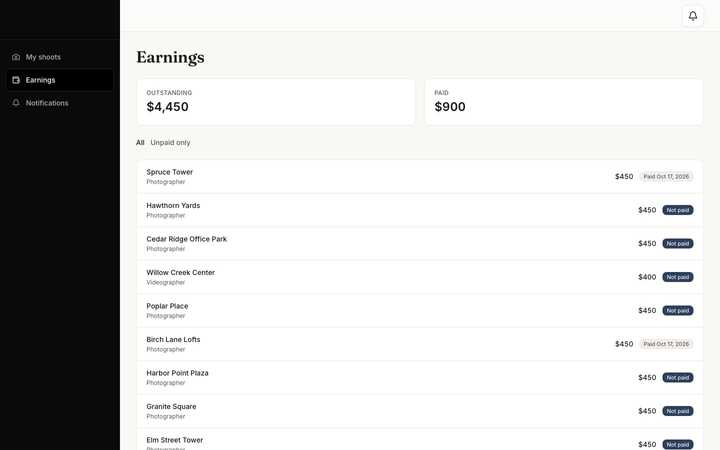The image size is (720, 450).
Task: Go to My shoots page
Action: click(x=60, y=57)
